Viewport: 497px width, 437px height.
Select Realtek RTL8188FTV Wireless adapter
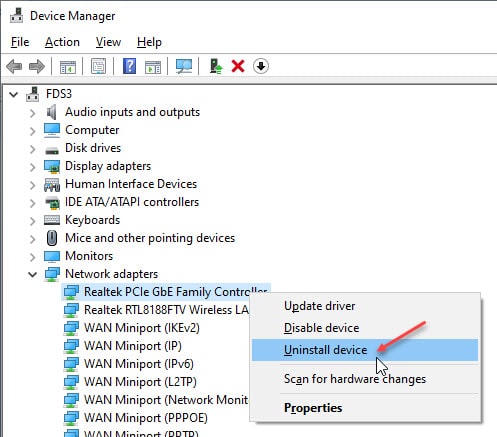click(166, 310)
